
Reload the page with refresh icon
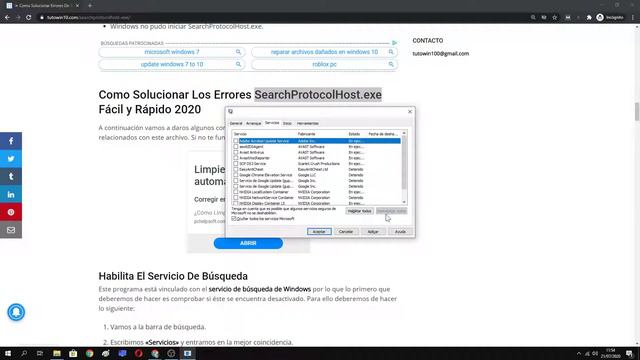pos(29,18)
